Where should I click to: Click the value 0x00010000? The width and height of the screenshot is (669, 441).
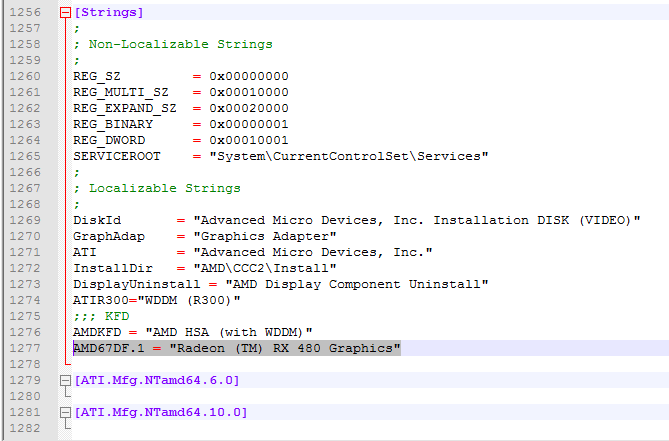point(249,92)
